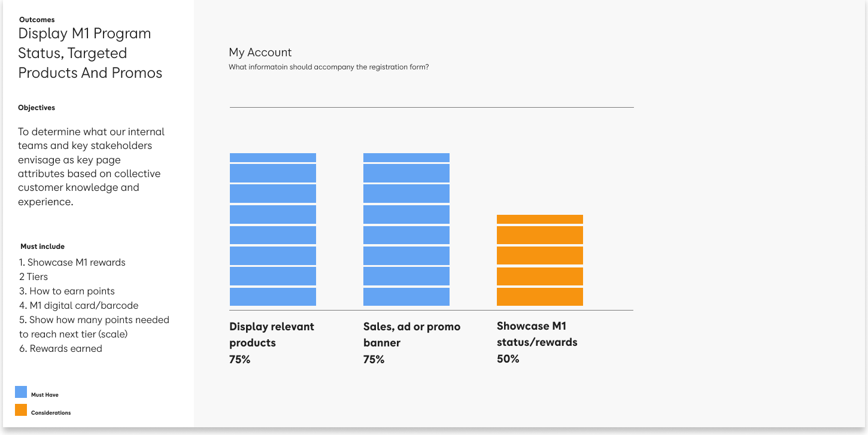Image resolution: width=868 pixels, height=435 pixels.
Task: Click the Objectives heading
Action: click(36, 107)
